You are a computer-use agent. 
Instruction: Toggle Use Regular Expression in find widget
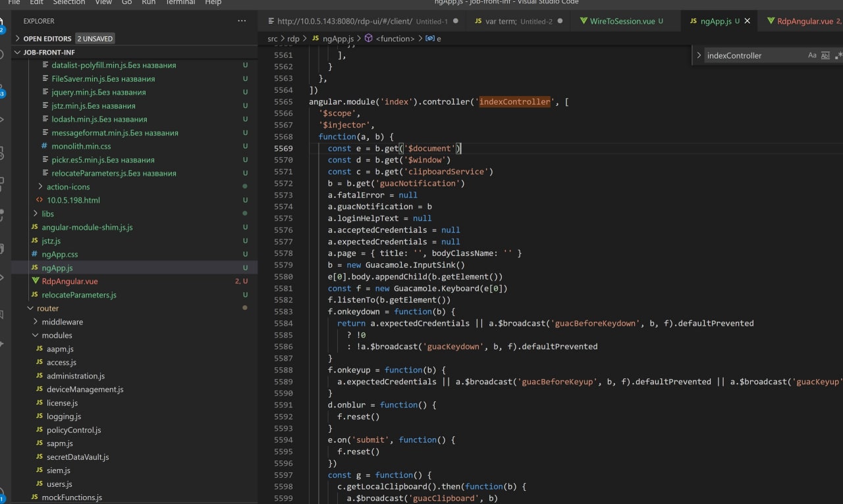coord(838,56)
